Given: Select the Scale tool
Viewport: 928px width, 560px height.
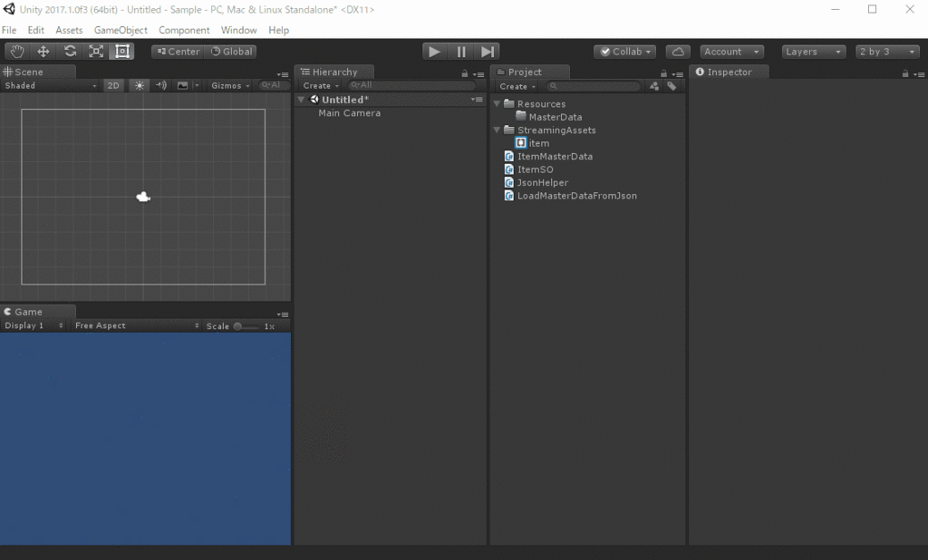Looking at the screenshot, I should point(96,52).
